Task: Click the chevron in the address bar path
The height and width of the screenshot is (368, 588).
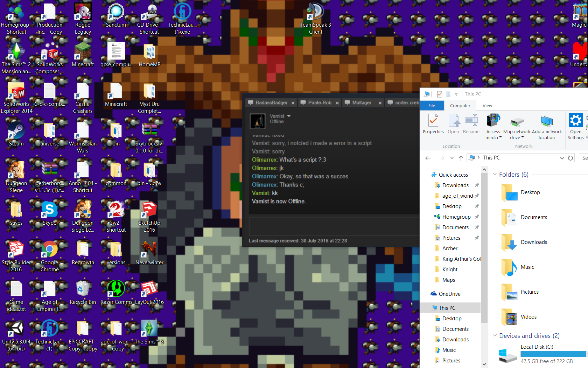Action: [478, 157]
